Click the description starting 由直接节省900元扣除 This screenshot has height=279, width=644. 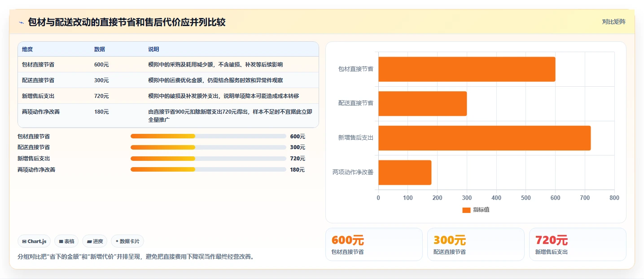pos(230,116)
